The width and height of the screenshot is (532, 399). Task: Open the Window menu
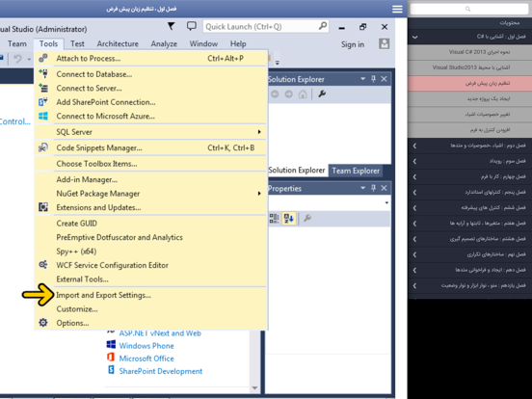tap(203, 43)
